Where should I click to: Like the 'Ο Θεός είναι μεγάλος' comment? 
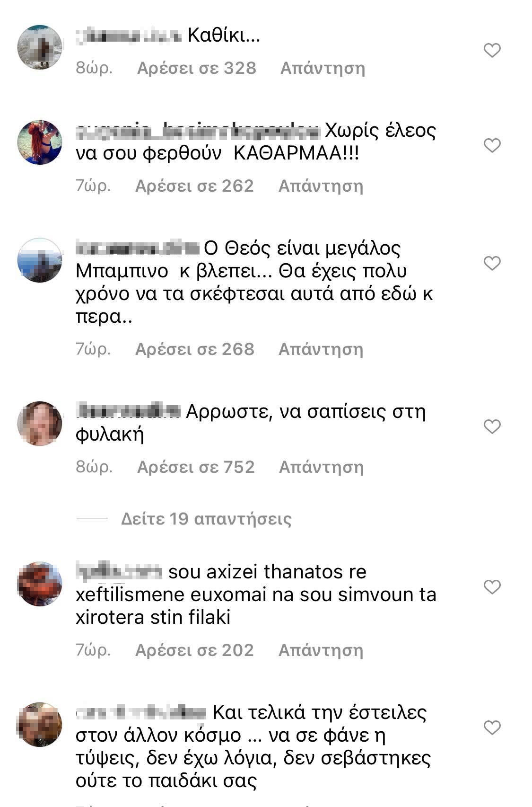click(x=492, y=263)
